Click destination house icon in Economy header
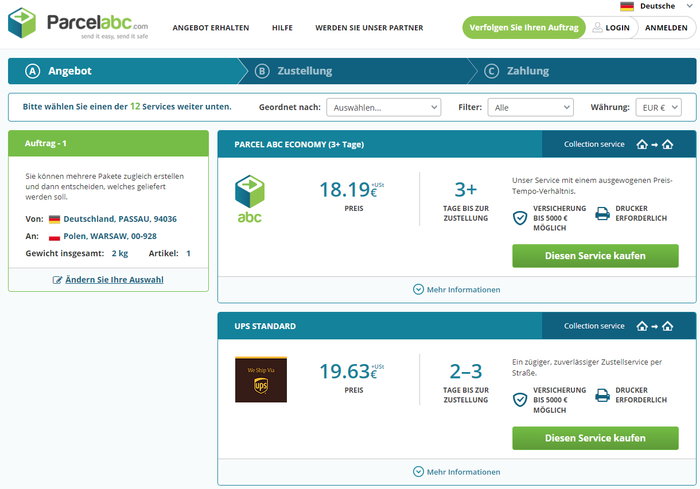The height and width of the screenshot is (489, 700). point(667,144)
